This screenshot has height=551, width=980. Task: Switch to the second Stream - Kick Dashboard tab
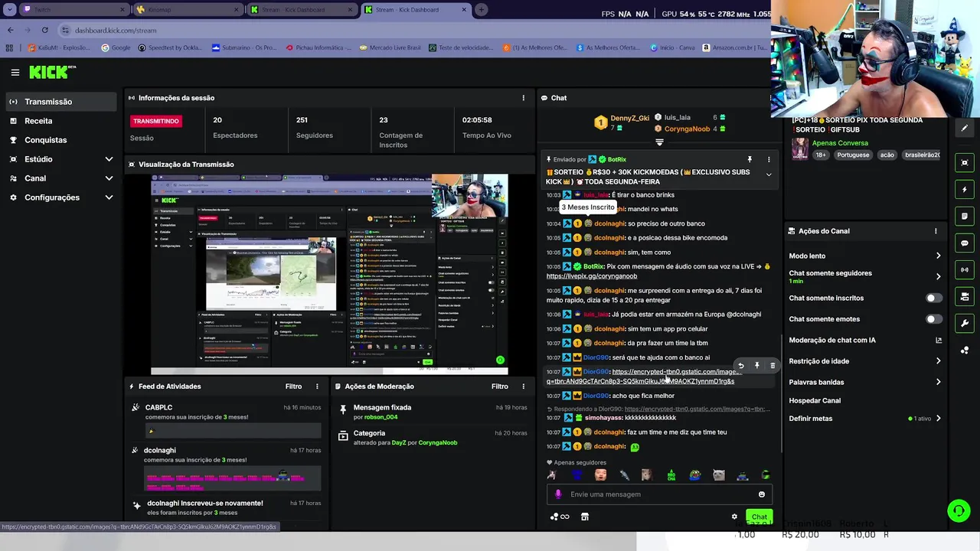tap(416, 10)
